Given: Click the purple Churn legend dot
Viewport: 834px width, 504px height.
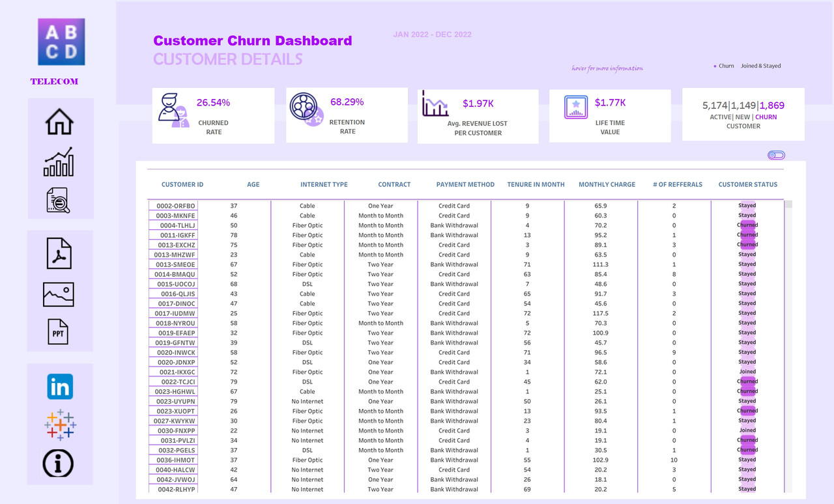Looking at the screenshot, I should [714, 66].
